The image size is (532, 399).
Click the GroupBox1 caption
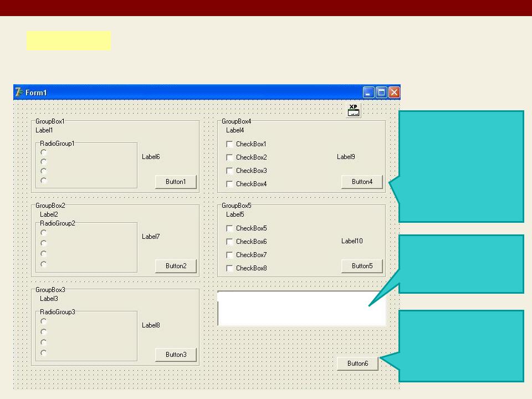(50, 121)
